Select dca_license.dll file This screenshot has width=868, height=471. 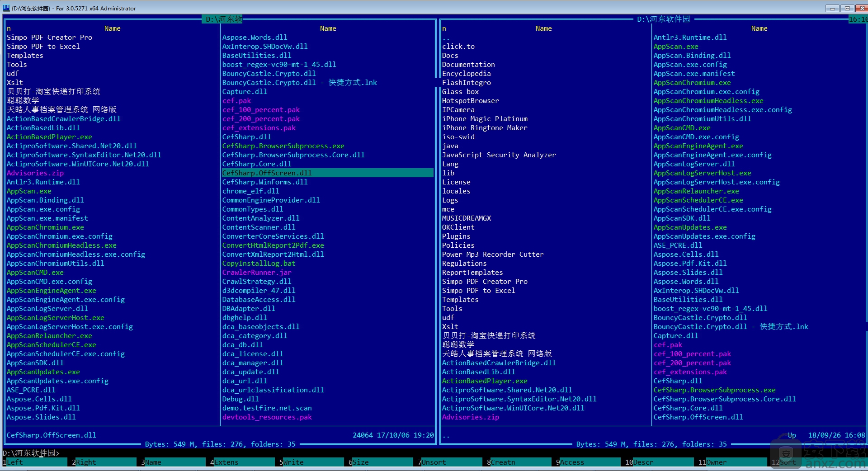pos(252,353)
